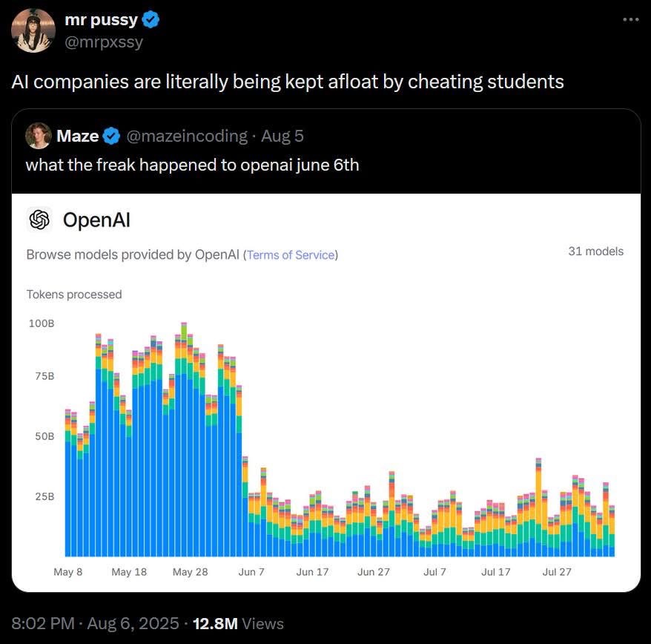Screen dimensions: 651x644
Task: Click the tallest bar near May 28
Action: coord(184,439)
